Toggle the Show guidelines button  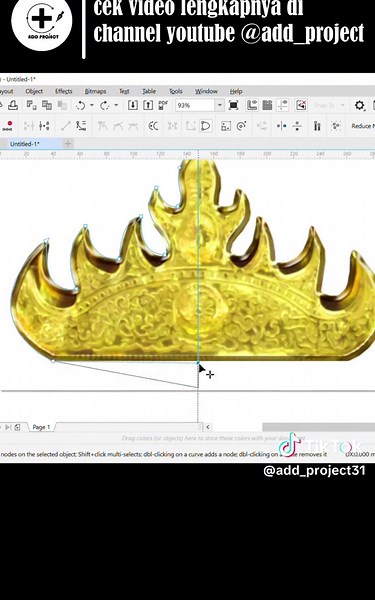tap(282, 105)
